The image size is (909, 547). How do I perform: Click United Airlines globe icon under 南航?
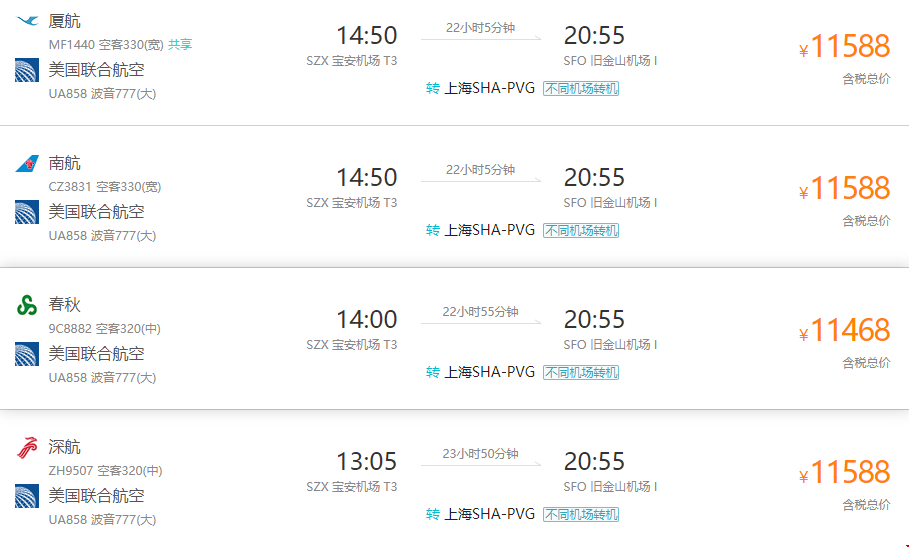tap(27, 212)
